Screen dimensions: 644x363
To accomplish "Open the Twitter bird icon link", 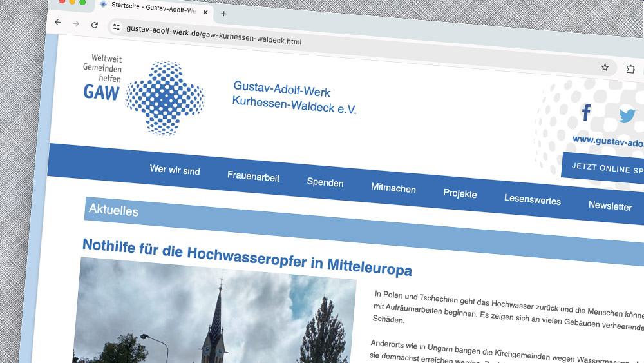I will pos(627,115).
